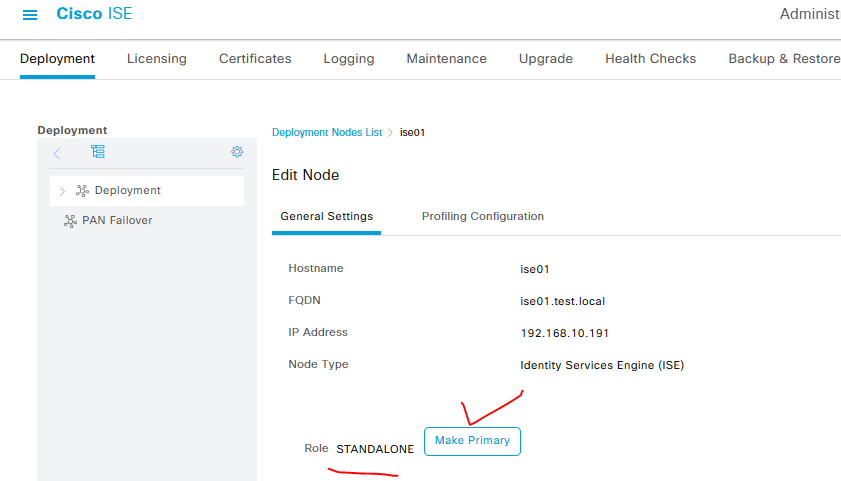Click the Identity Services Engine (ISE) value
The image size is (841, 481).
602,365
